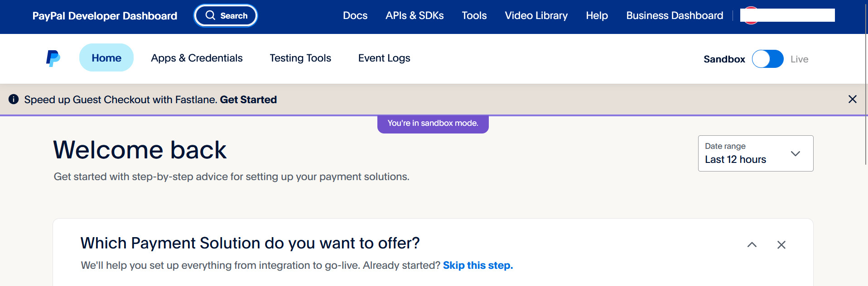Open the Help menu
The height and width of the screenshot is (286, 868).
tap(597, 15)
